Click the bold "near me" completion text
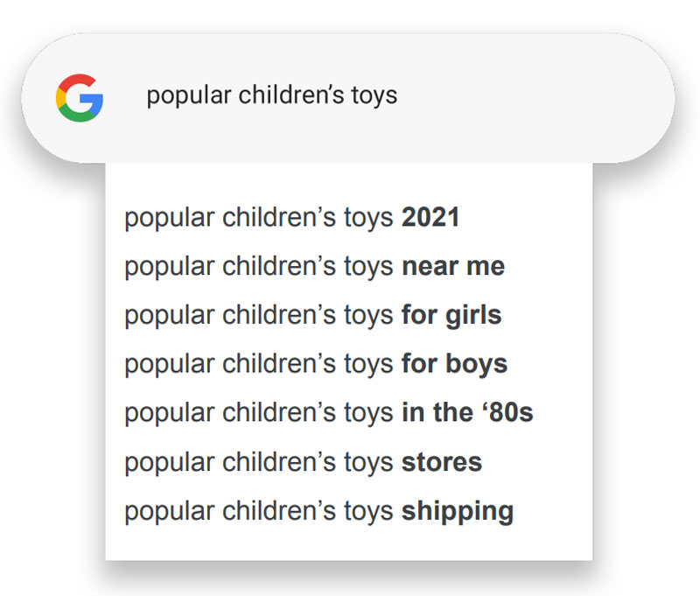The height and width of the screenshot is (596, 700). [x=453, y=266]
